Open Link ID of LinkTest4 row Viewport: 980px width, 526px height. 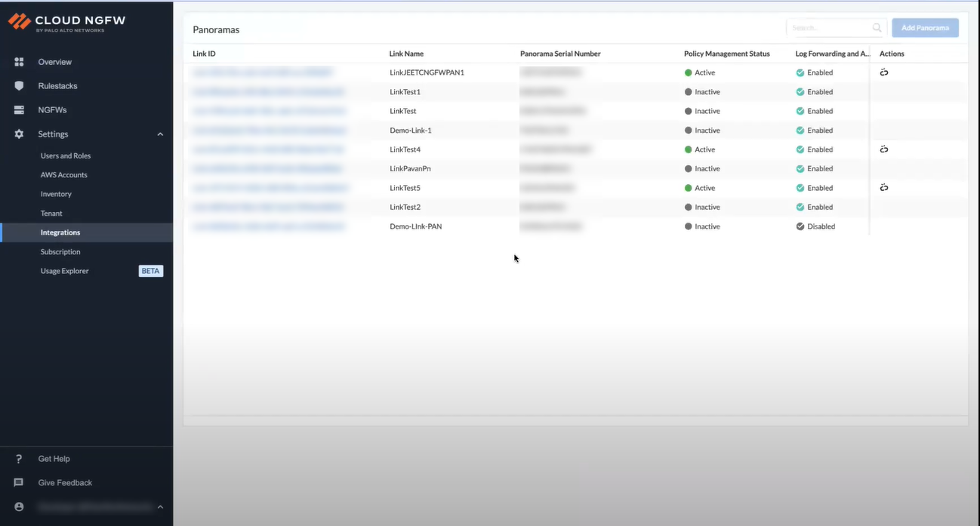269,149
